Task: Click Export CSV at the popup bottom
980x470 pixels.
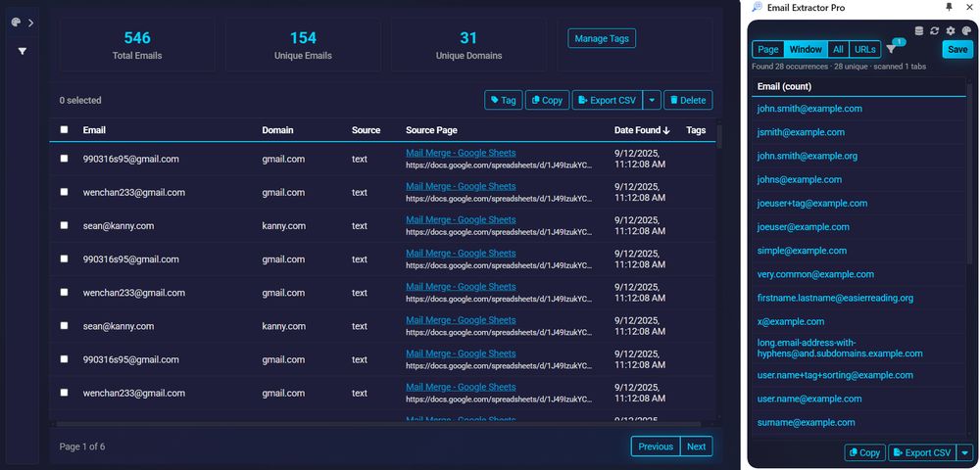Action: pyautogui.click(x=922, y=453)
